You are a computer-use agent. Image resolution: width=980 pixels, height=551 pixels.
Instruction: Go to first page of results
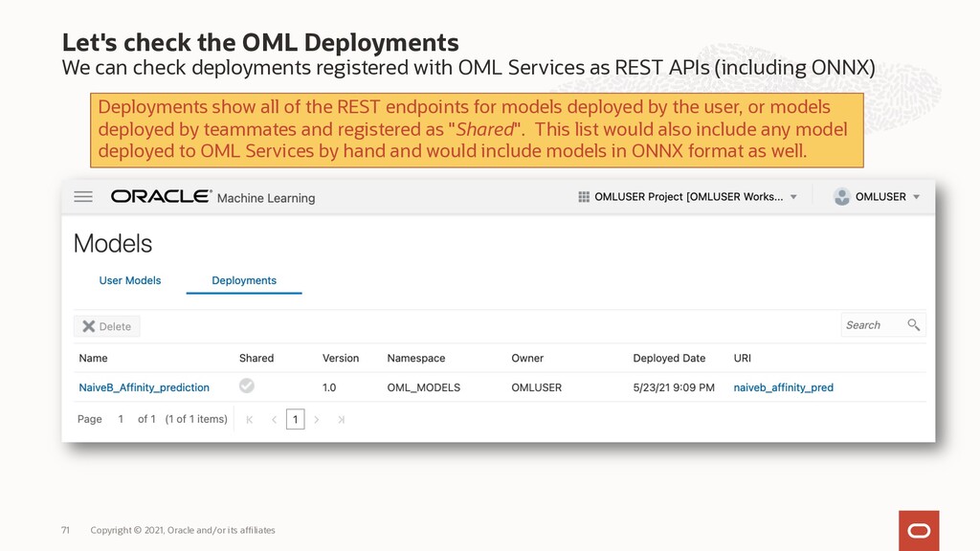250,419
